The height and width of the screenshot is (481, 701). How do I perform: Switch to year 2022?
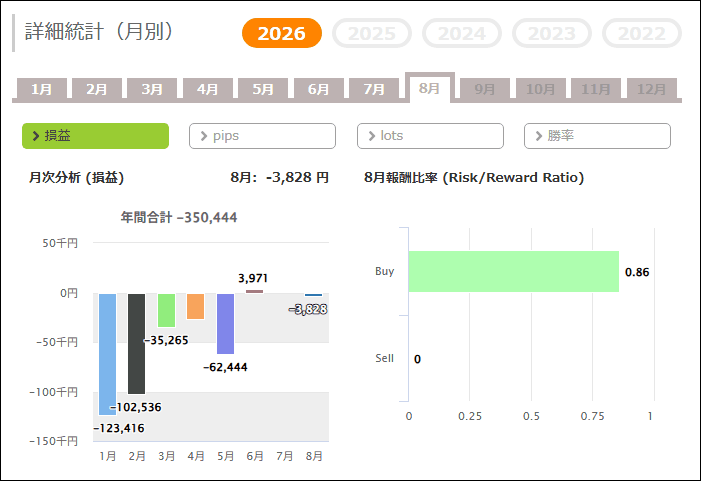pos(642,33)
